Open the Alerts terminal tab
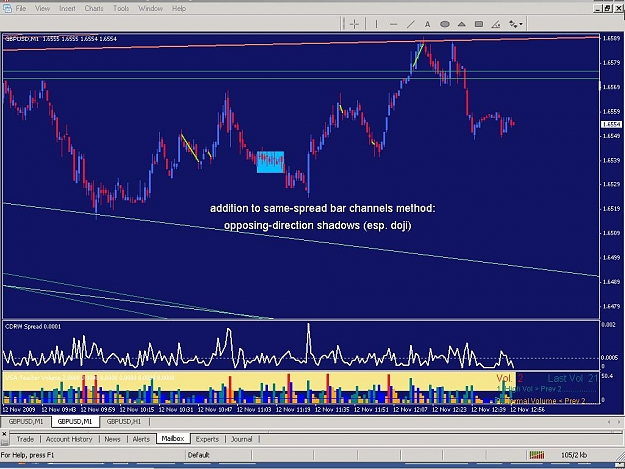The height and width of the screenshot is (469, 625). point(141,439)
